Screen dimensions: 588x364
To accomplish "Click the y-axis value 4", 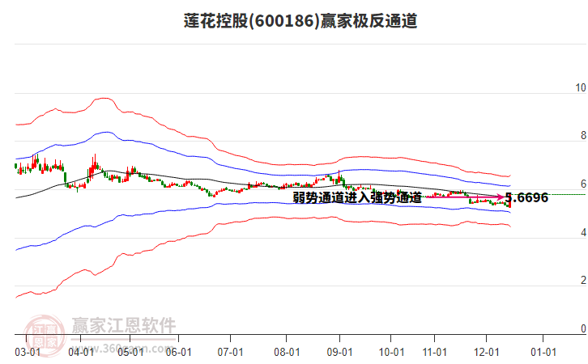I will [583, 233].
